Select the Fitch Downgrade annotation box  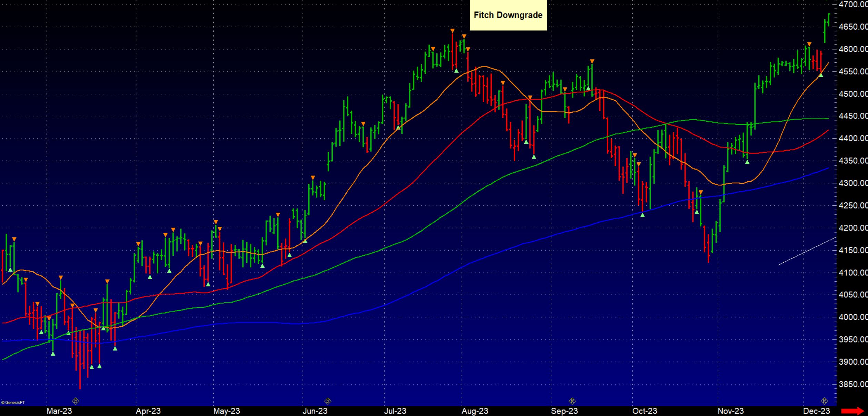[x=508, y=15]
